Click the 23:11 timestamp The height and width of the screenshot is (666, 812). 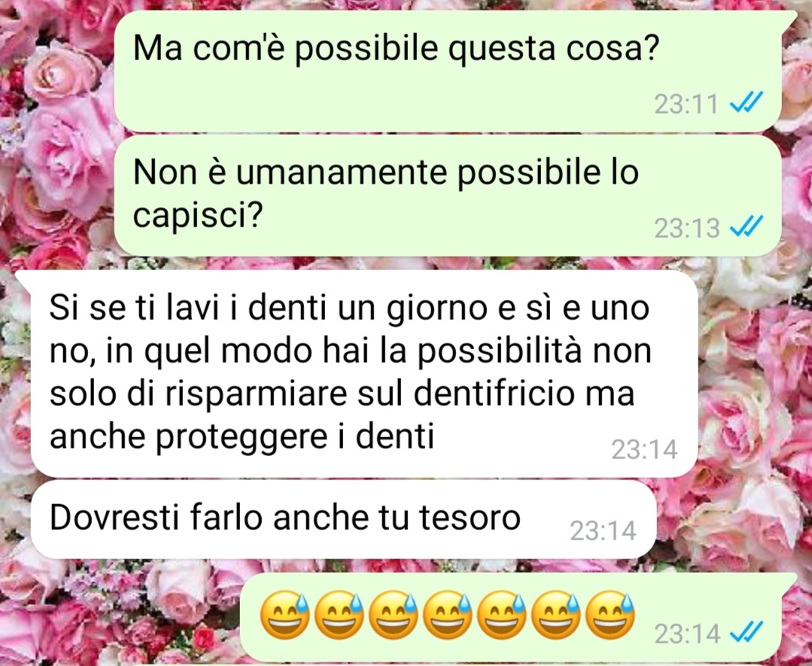(686, 104)
